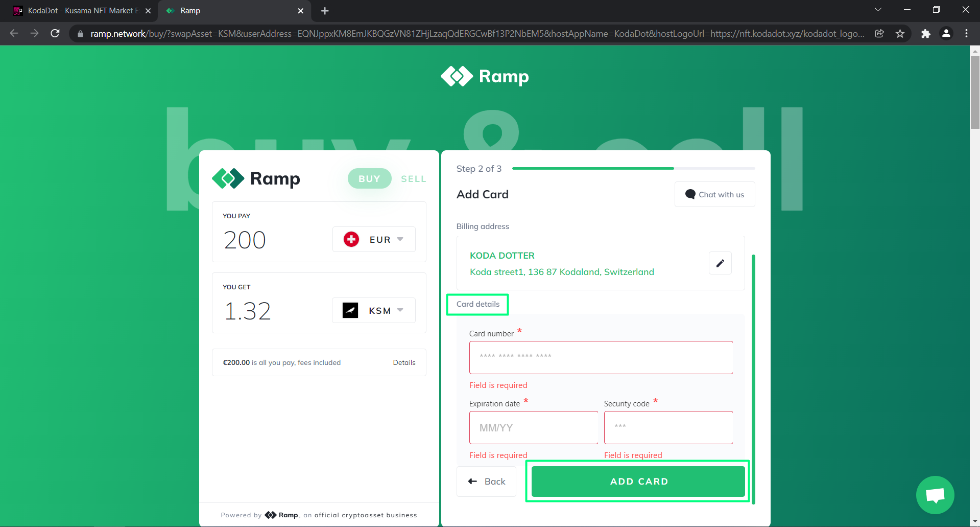This screenshot has width=980, height=527.
Task: Expand the KSM asset dropdown
Action: coord(374,311)
